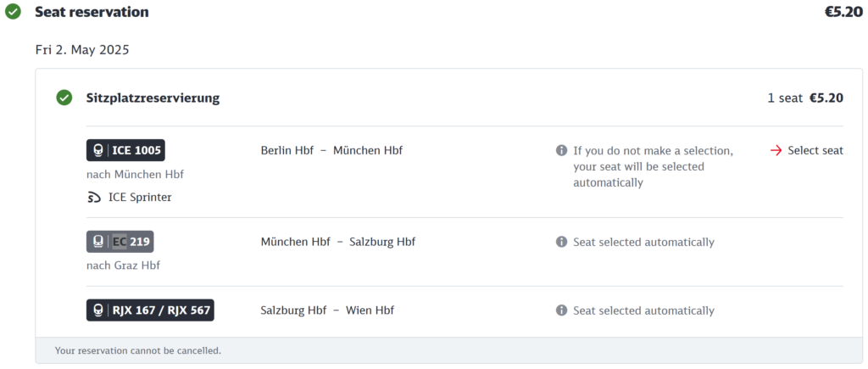Click the Fri 2. May 2025 date

[x=82, y=50]
